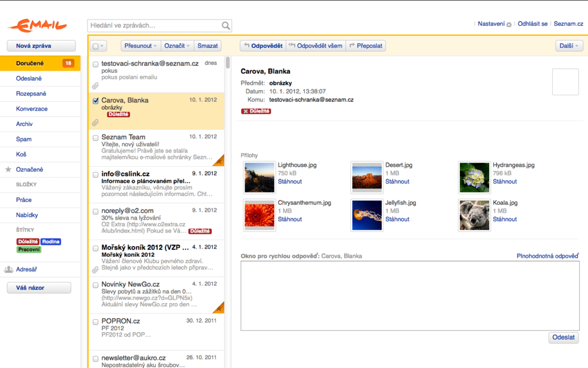Open the Nabídky folder
This screenshot has width=588, height=368.
[40, 215]
